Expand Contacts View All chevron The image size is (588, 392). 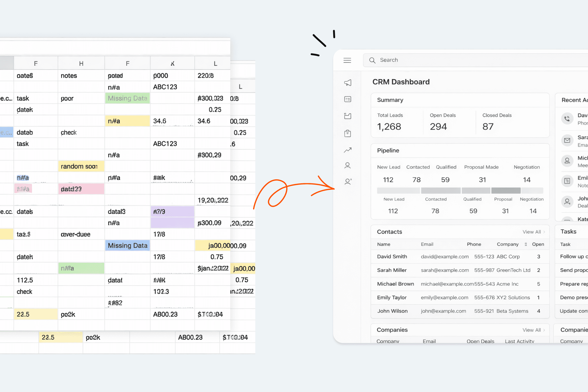(x=544, y=232)
